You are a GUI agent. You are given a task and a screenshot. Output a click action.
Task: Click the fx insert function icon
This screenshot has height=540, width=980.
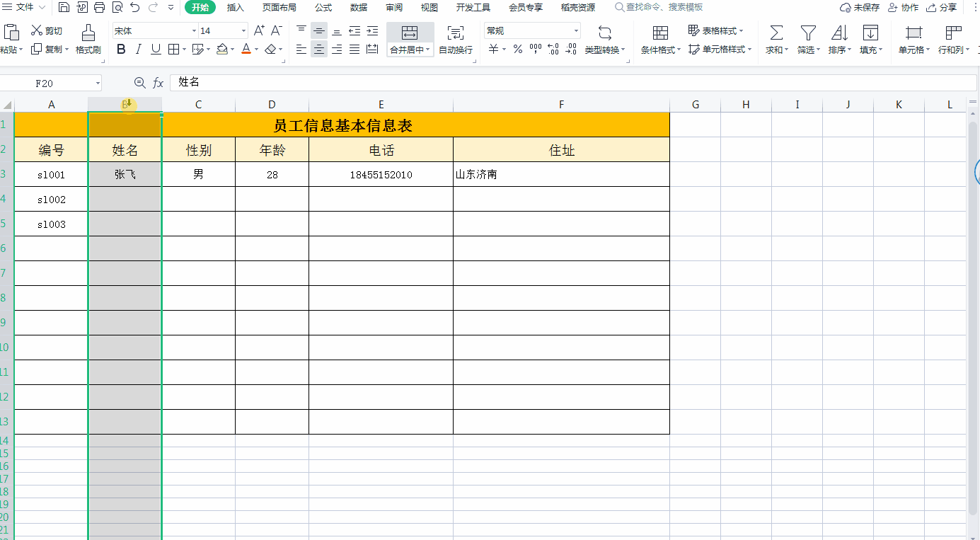pos(158,83)
